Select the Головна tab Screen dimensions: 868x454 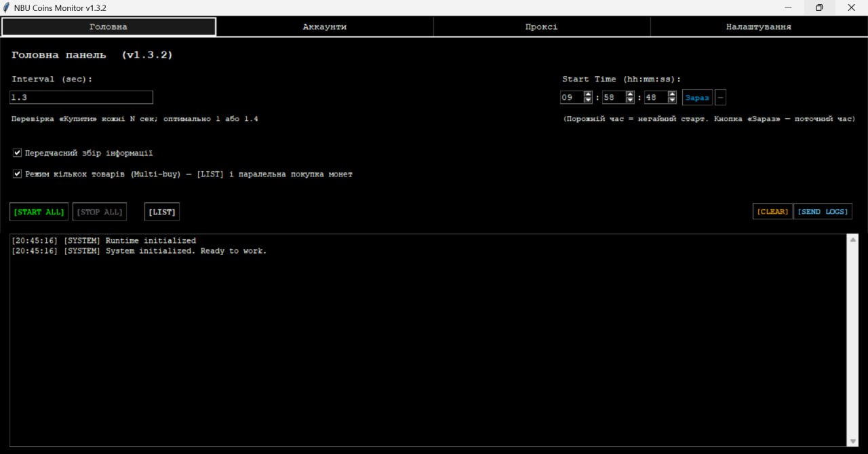point(108,26)
